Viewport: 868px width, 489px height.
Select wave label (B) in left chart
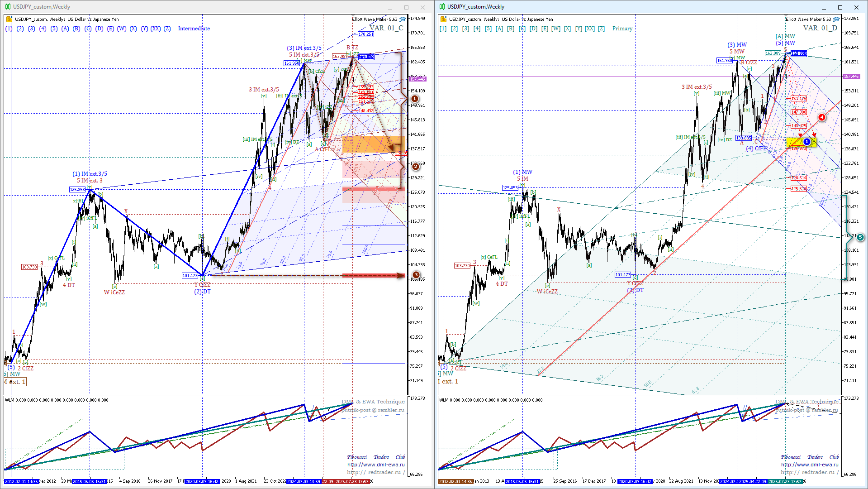click(76, 29)
